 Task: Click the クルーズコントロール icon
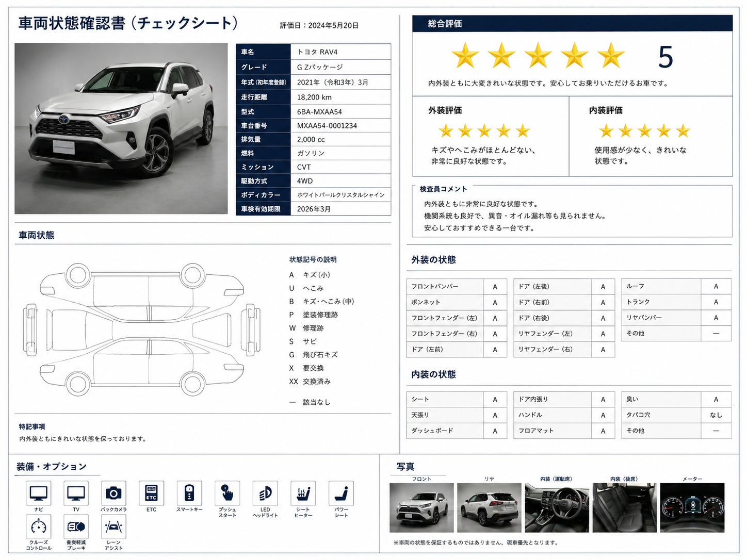pyautogui.click(x=39, y=526)
